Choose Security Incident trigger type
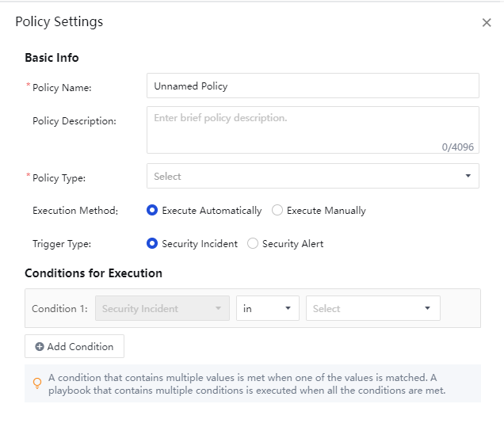The width and height of the screenshot is (504, 446). coord(152,244)
